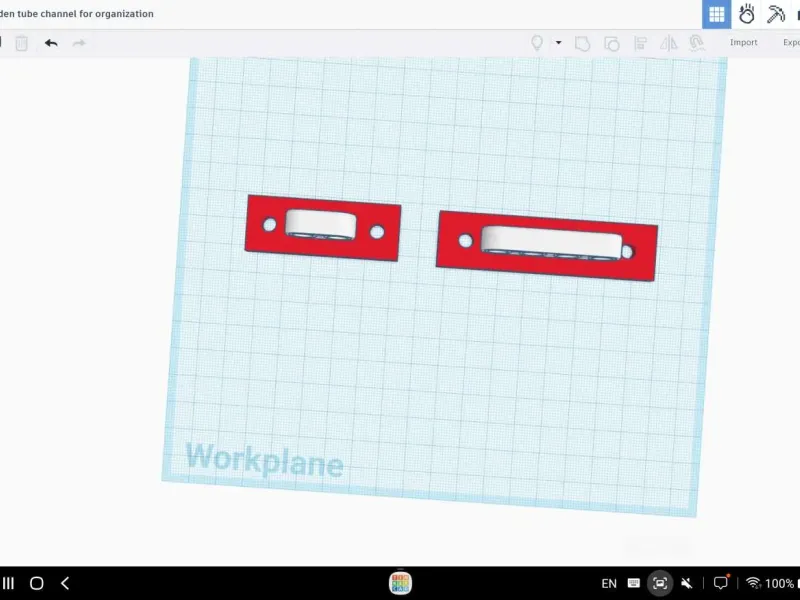Viewport: 800px width, 600px height.
Task: Tap the Android back arrow
Action: (x=65, y=583)
